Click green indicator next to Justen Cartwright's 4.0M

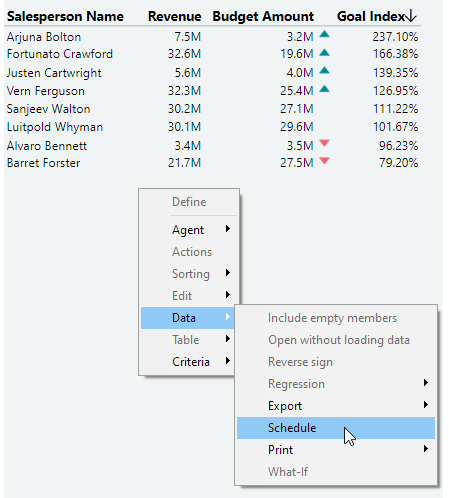[x=324, y=70]
